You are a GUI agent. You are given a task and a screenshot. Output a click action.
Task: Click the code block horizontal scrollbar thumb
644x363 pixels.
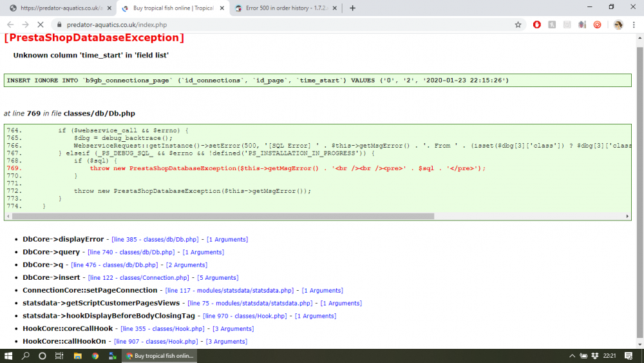click(x=223, y=216)
